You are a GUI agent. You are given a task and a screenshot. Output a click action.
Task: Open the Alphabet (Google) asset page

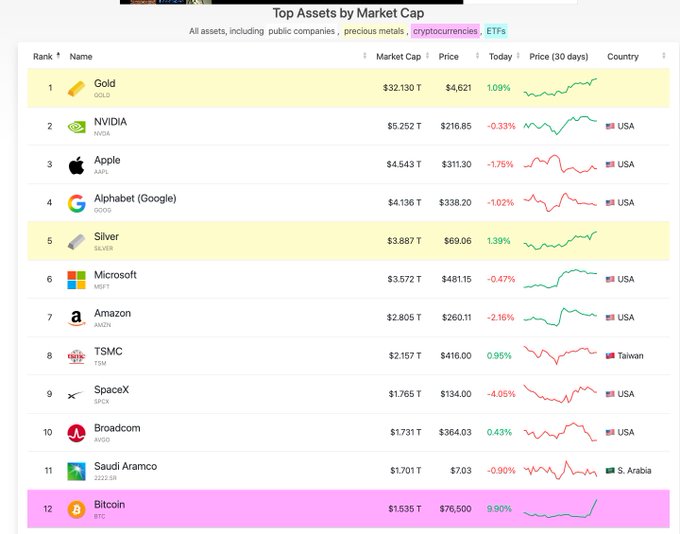click(x=135, y=198)
